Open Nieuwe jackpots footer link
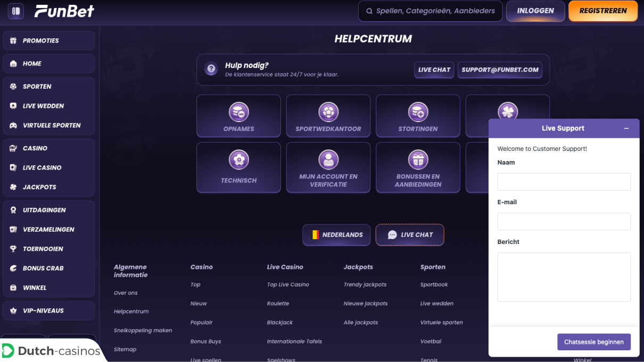This screenshot has width=644, height=362. 366,304
